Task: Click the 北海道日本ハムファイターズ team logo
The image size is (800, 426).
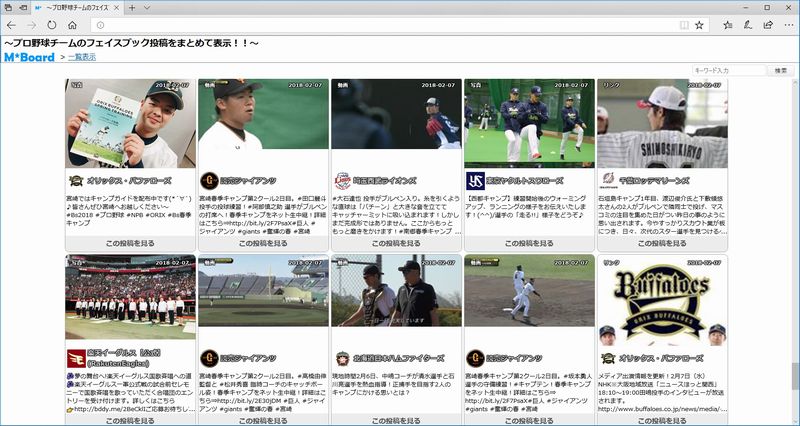Action: [x=342, y=358]
